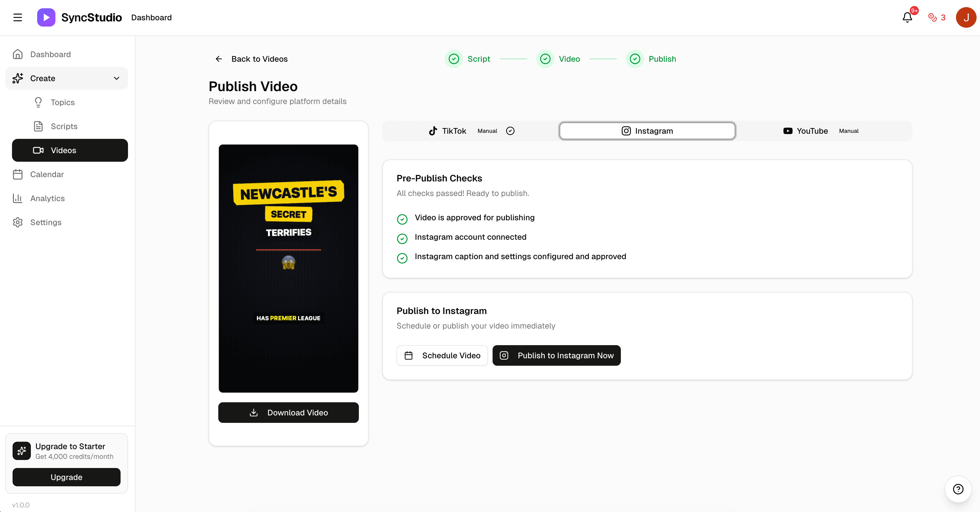The height and width of the screenshot is (512, 980).
Task: Open notifications via the bell icon
Action: [x=907, y=17]
